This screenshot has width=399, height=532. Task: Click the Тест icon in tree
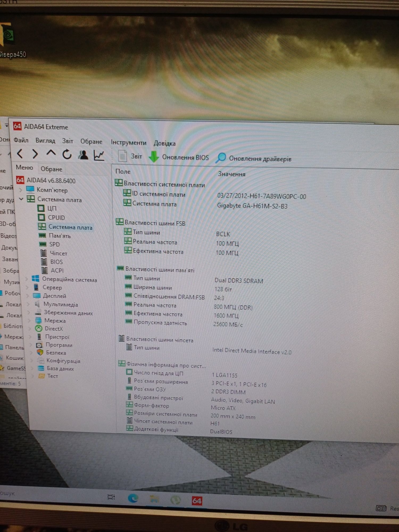point(41,376)
